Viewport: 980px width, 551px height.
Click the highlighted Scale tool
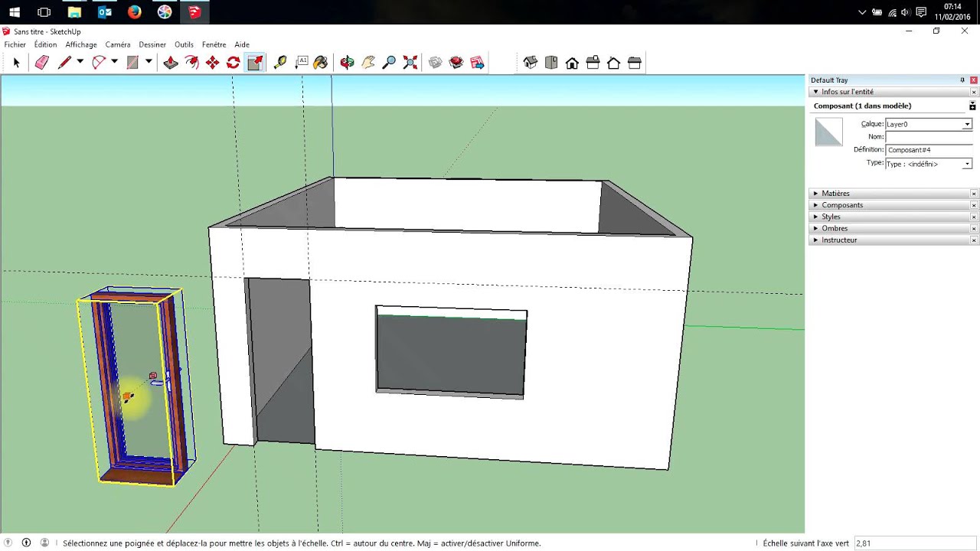tap(255, 63)
